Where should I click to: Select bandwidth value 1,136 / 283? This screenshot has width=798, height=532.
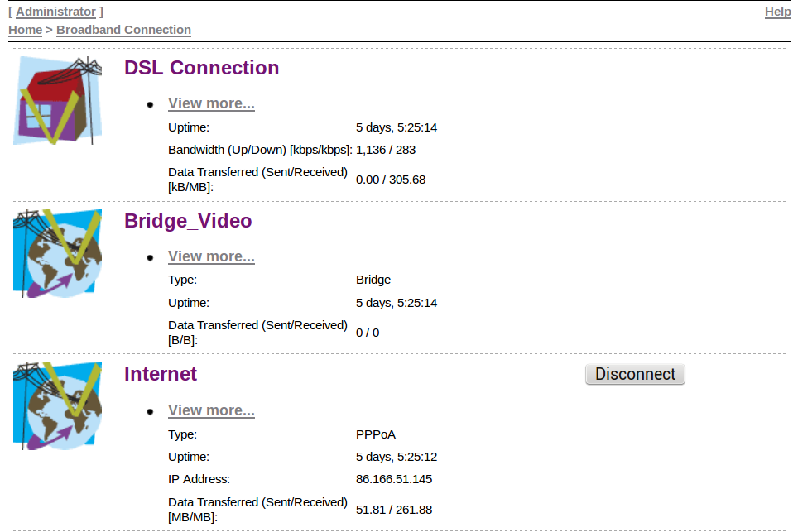pyautogui.click(x=386, y=150)
